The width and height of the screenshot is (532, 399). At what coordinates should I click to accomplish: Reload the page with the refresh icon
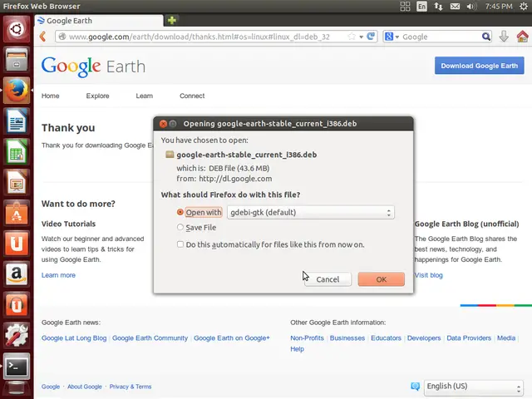(371, 37)
